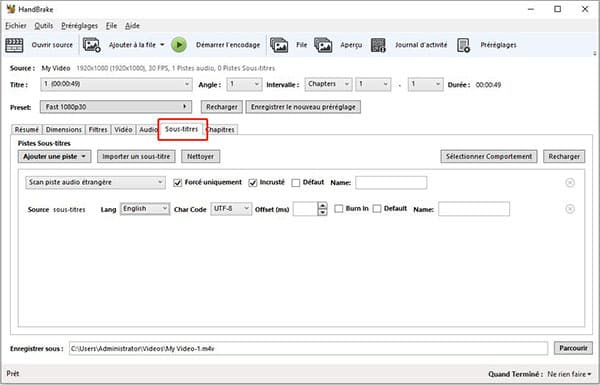Switch to the Résumé tab
The width and height of the screenshot is (600, 385).
[x=26, y=130]
